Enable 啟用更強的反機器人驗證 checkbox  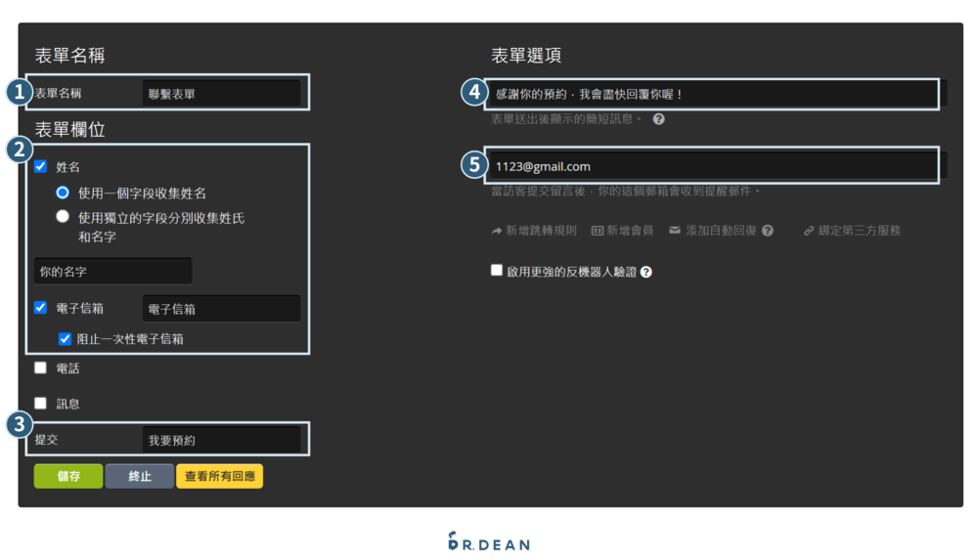497,270
